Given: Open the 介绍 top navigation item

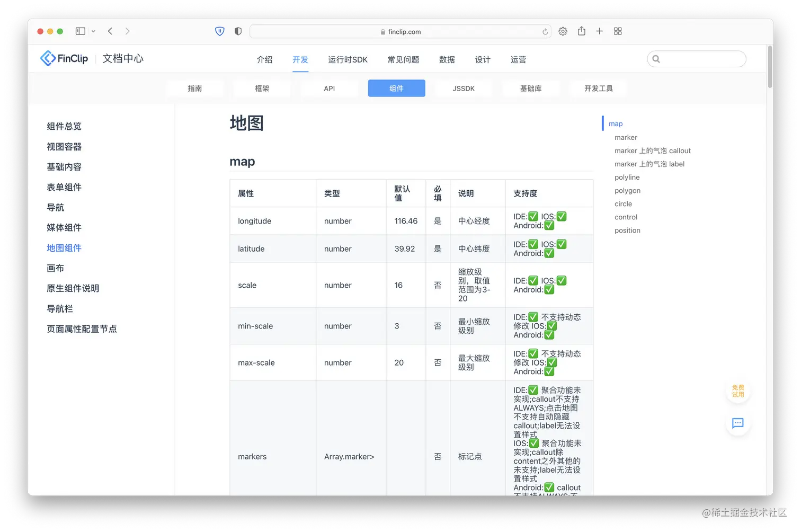Looking at the screenshot, I should [x=264, y=59].
